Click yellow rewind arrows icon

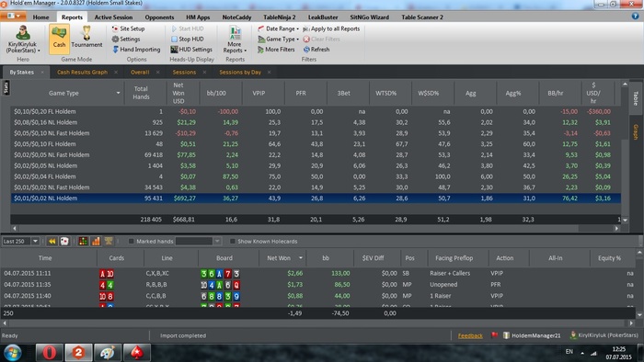tap(52, 242)
